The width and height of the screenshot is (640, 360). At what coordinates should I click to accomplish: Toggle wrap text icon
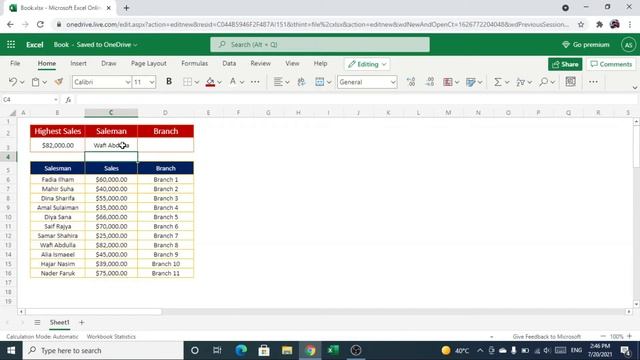tap(301, 82)
